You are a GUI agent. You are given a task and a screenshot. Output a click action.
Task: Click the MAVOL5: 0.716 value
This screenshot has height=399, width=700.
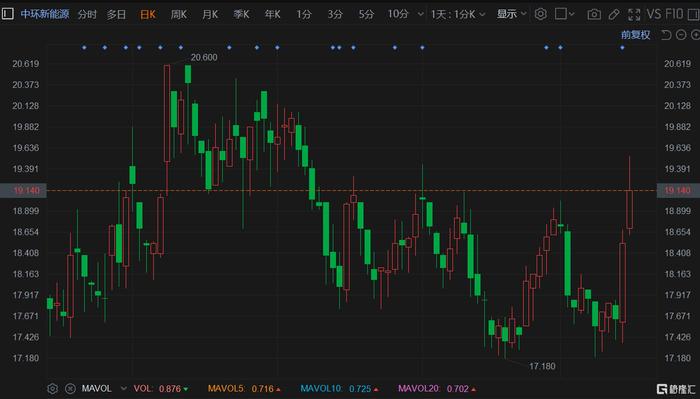(x=244, y=389)
